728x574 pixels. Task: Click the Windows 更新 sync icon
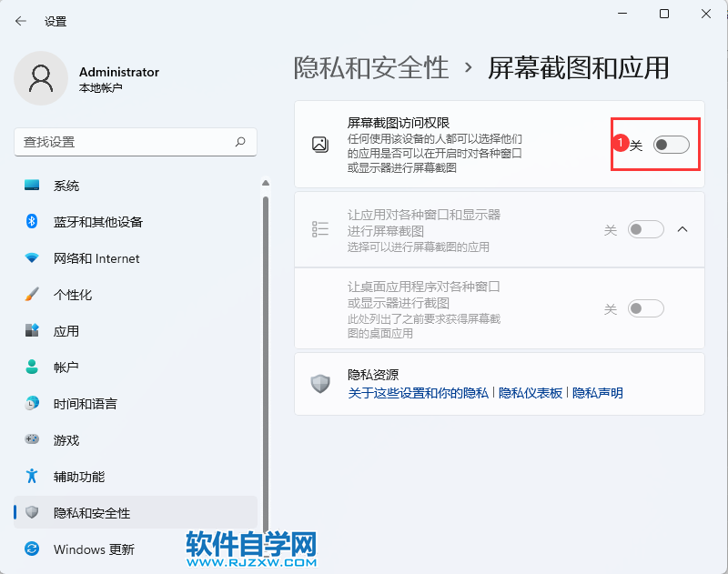point(33,549)
